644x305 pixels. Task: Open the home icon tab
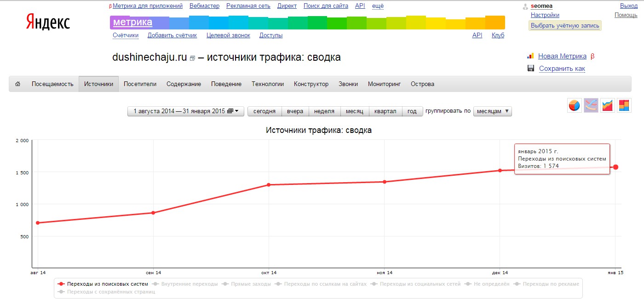click(x=18, y=84)
